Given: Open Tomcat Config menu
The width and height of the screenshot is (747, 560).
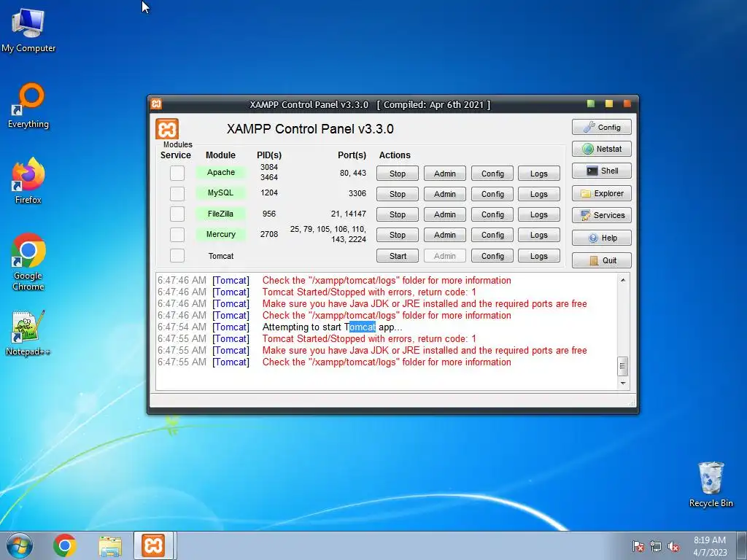Looking at the screenshot, I should click(492, 256).
